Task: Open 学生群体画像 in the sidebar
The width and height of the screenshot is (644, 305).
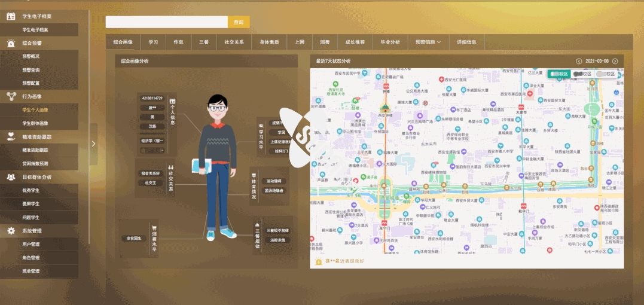Action: point(35,123)
